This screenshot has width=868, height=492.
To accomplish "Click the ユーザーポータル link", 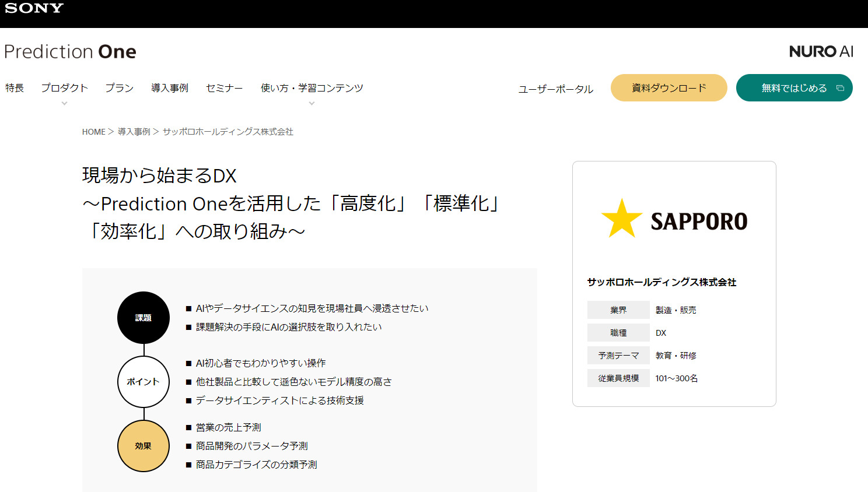I will 555,89.
